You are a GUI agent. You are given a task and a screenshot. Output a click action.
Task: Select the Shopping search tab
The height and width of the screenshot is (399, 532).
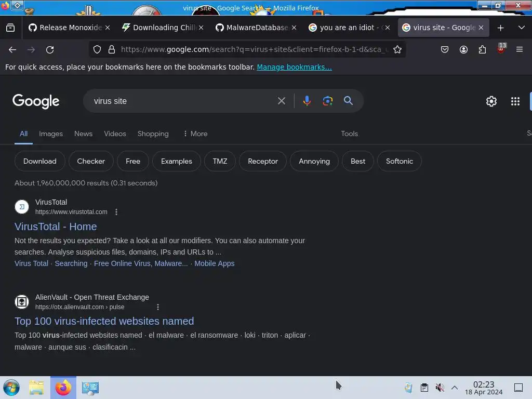tap(153, 134)
